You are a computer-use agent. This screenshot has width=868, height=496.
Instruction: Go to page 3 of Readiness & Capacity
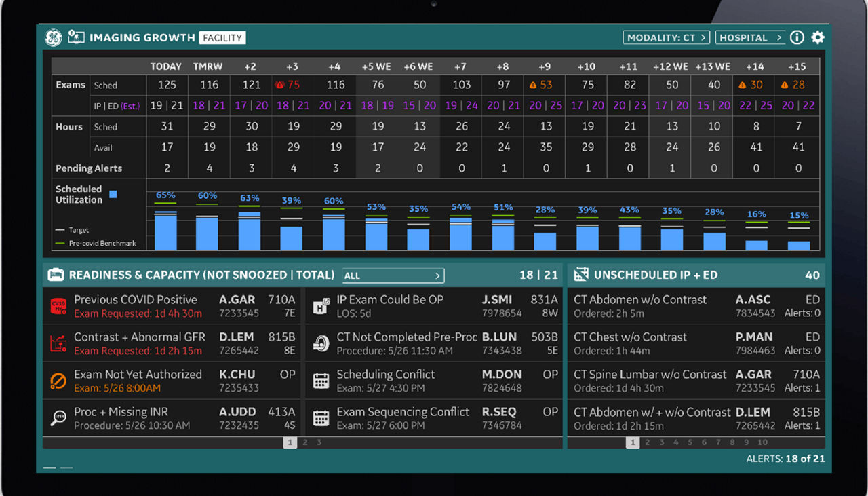pos(319,442)
